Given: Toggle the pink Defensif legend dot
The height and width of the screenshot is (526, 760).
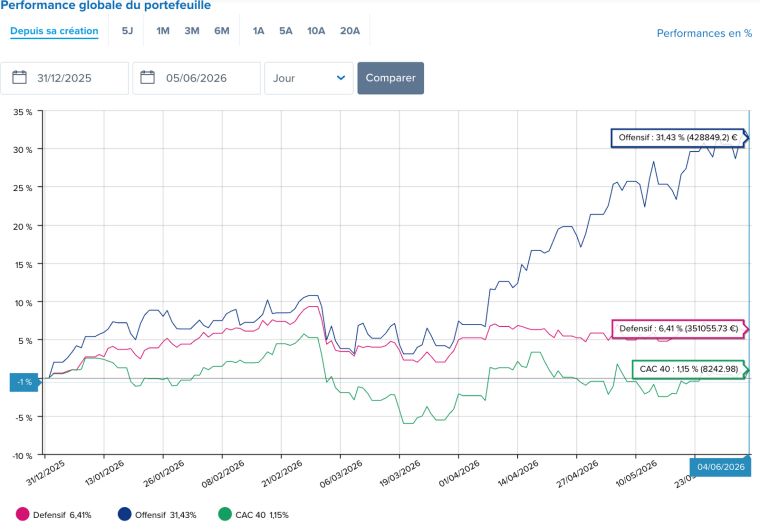Looking at the screenshot, I should tap(22, 514).
